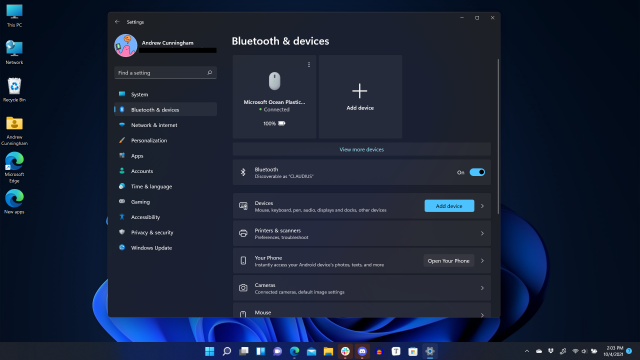Launch Microsoft Edge from the taskbar
This screenshot has width=640, height=360.
click(x=295, y=351)
